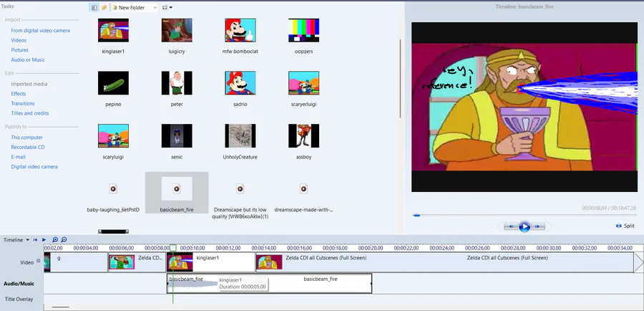
Task: Click the timeline playhead marker
Action: (x=173, y=248)
